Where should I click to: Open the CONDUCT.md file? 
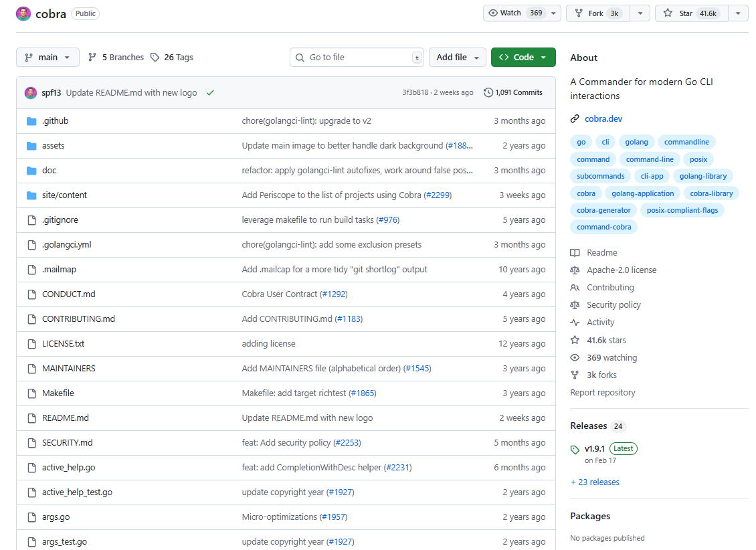pyautogui.click(x=68, y=294)
